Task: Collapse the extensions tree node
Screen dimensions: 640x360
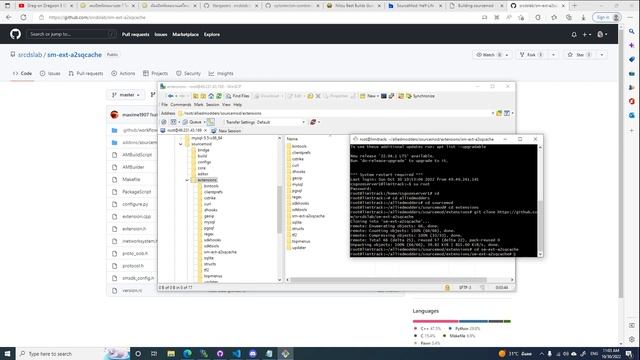Action: click(x=187, y=180)
